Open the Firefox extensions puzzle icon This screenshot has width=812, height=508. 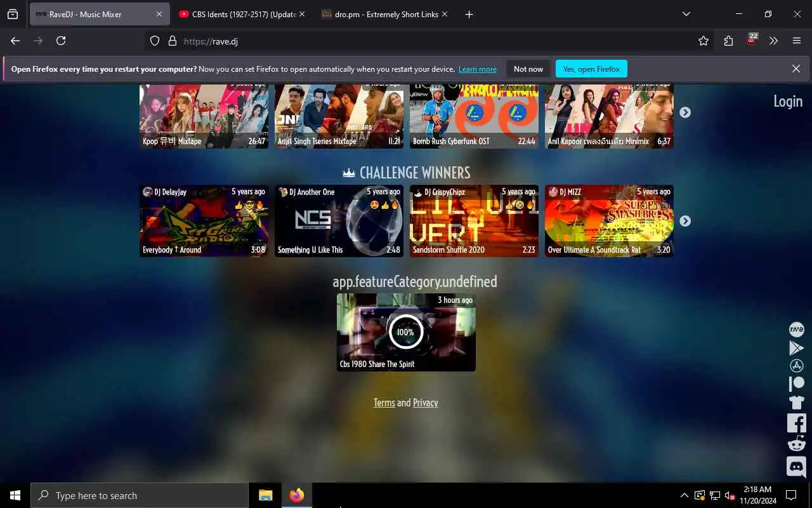tap(728, 41)
